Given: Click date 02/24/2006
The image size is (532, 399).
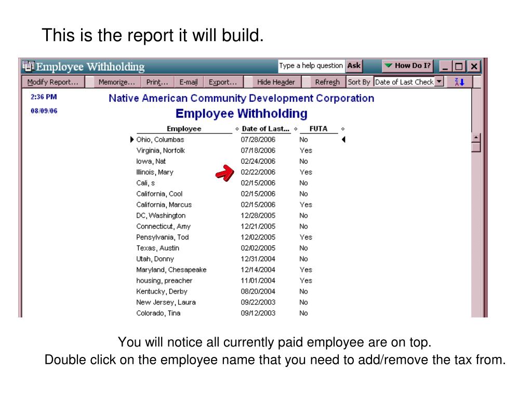Looking at the screenshot, I should tap(258, 161).
